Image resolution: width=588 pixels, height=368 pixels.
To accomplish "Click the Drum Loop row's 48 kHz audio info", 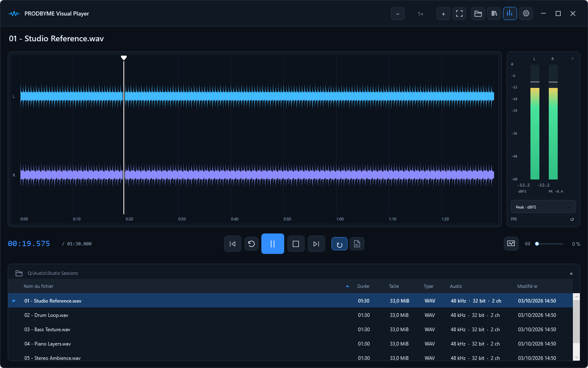I will [475, 315].
